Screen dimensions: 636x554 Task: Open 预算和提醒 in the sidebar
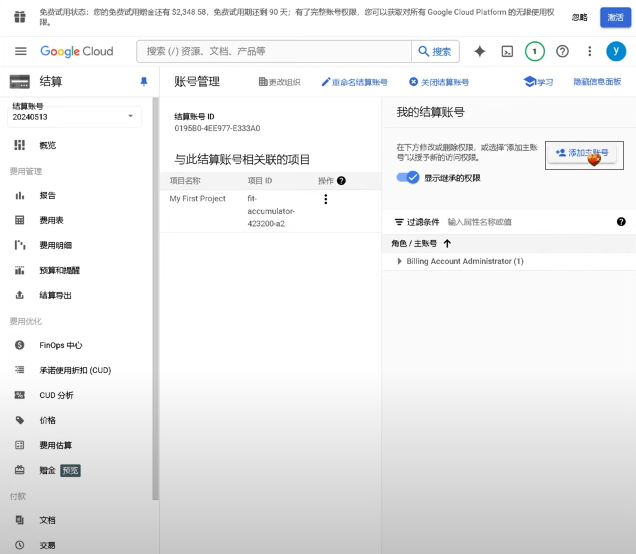(59, 270)
